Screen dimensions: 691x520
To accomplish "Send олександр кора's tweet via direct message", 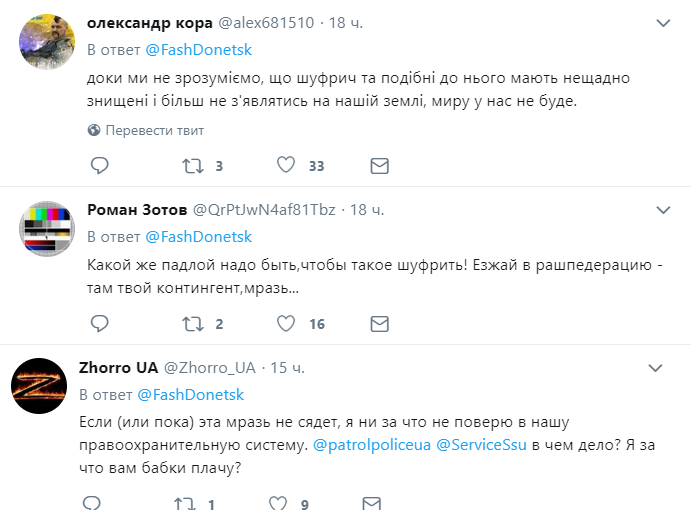I will [x=379, y=165].
